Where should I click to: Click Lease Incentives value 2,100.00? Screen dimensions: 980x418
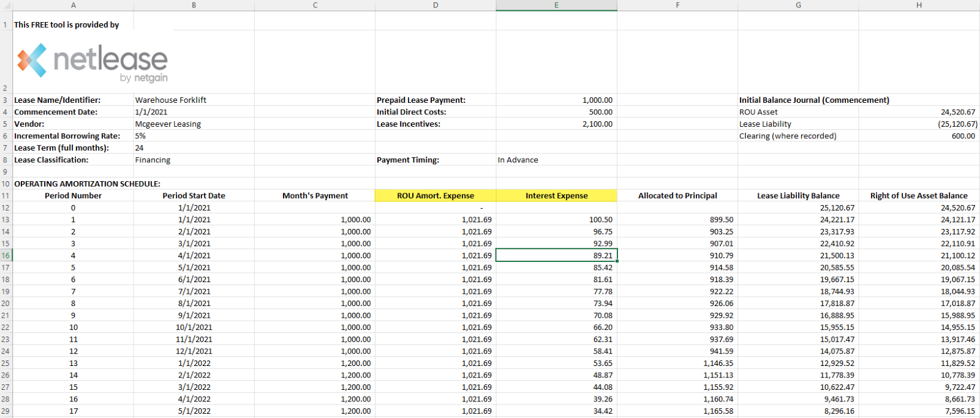point(556,124)
